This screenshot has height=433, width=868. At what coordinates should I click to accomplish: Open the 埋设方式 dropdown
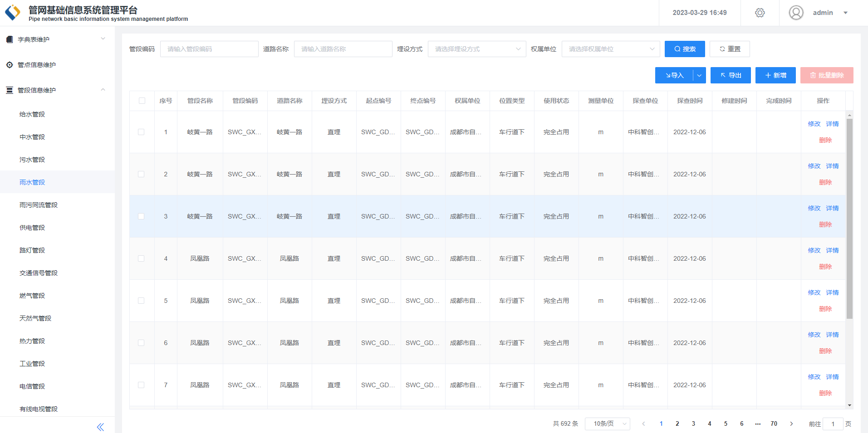pos(476,49)
